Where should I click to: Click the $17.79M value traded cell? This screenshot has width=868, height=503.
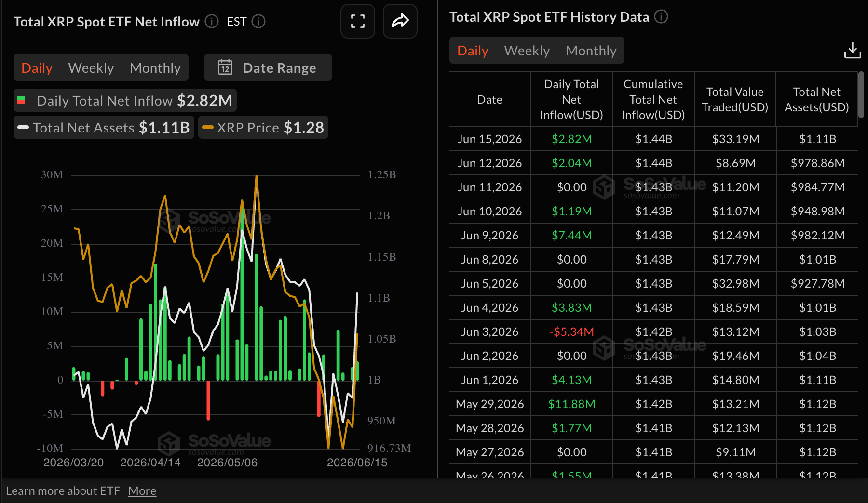736,260
